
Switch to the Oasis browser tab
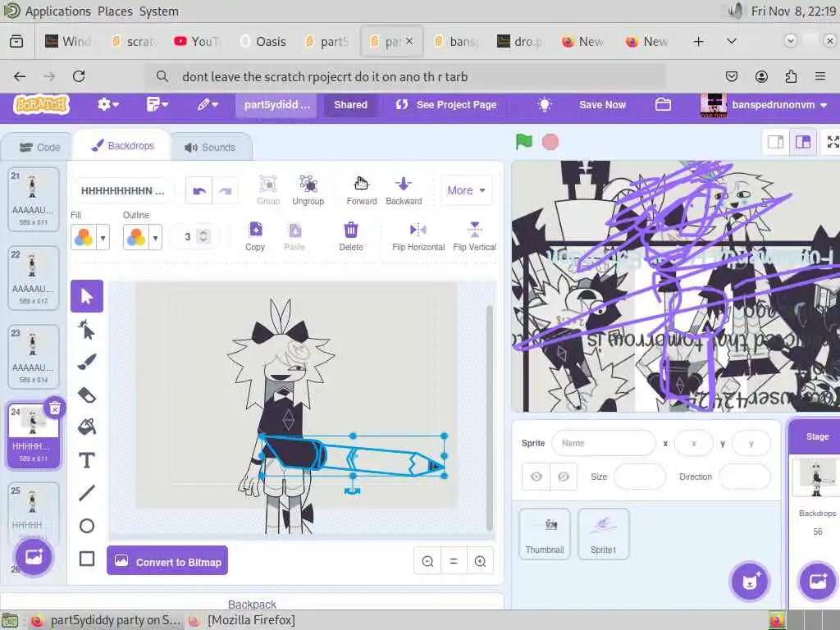click(262, 41)
